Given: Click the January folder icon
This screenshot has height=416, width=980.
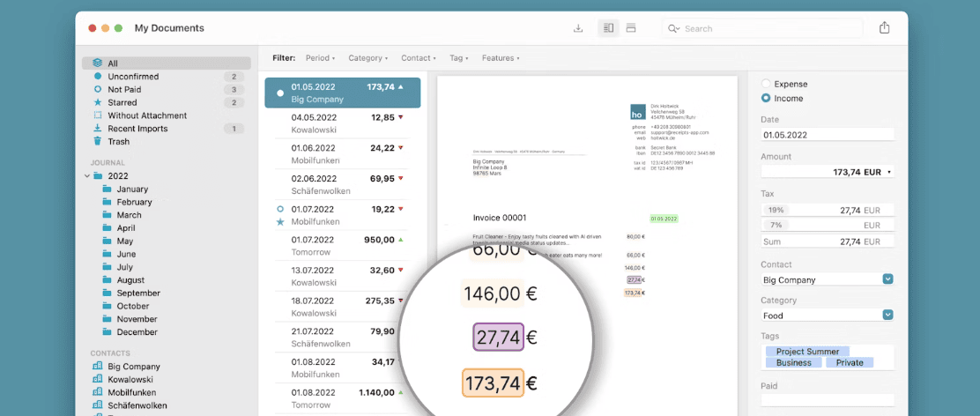Looking at the screenshot, I should click(x=107, y=189).
